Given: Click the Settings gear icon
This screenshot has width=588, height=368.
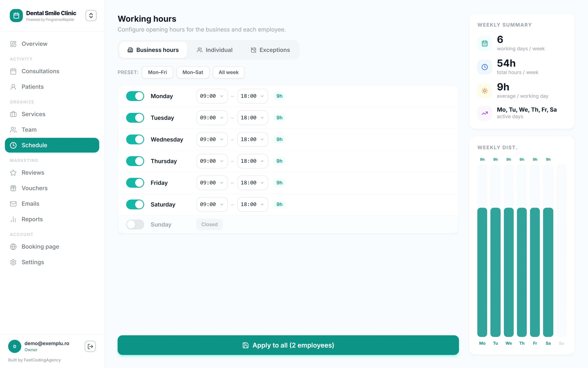Looking at the screenshot, I should coord(13,262).
